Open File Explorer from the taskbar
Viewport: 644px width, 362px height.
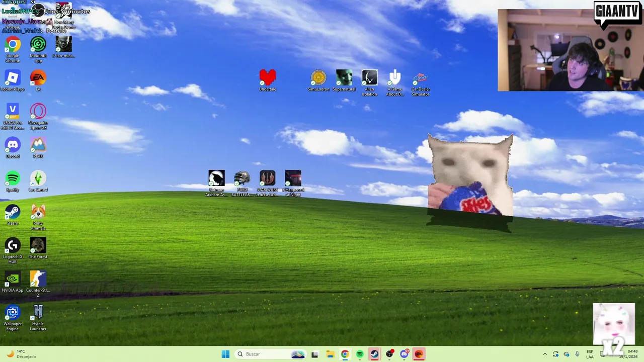[330, 354]
